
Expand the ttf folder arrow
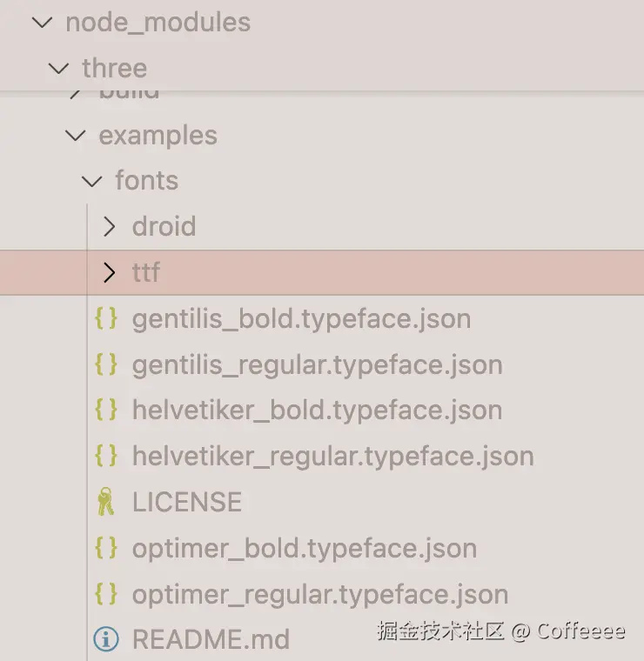(x=109, y=273)
